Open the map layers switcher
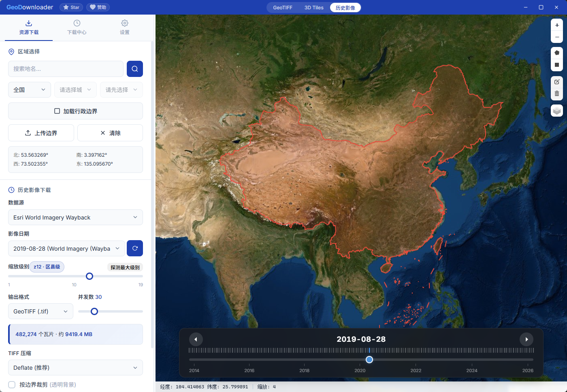The image size is (567, 392). pos(557,111)
